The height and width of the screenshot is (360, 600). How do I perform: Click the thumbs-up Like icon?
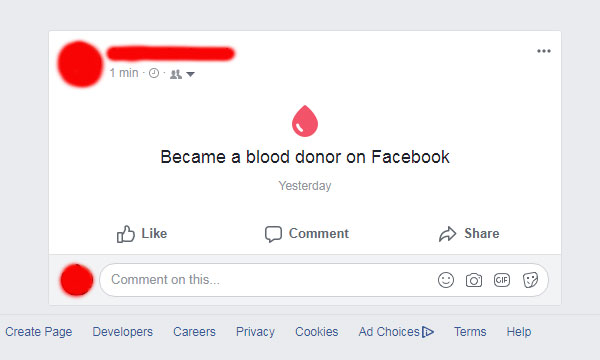(126, 234)
